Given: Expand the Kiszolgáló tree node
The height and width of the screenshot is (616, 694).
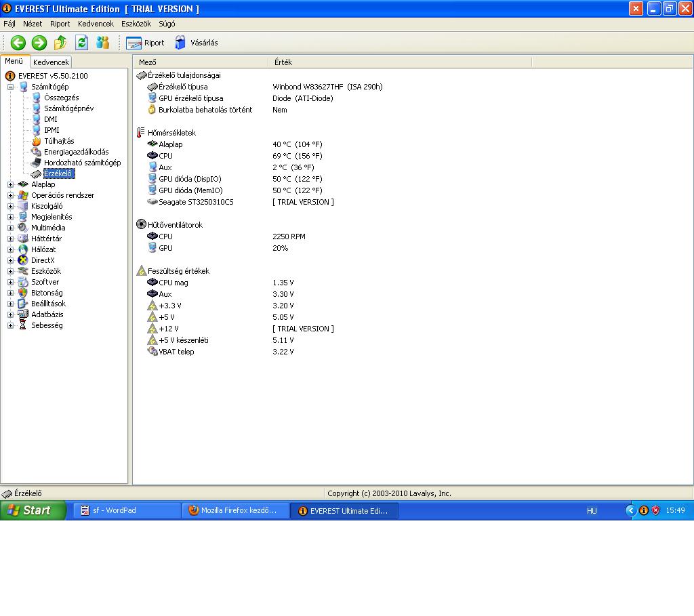Looking at the screenshot, I should [x=11, y=206].
